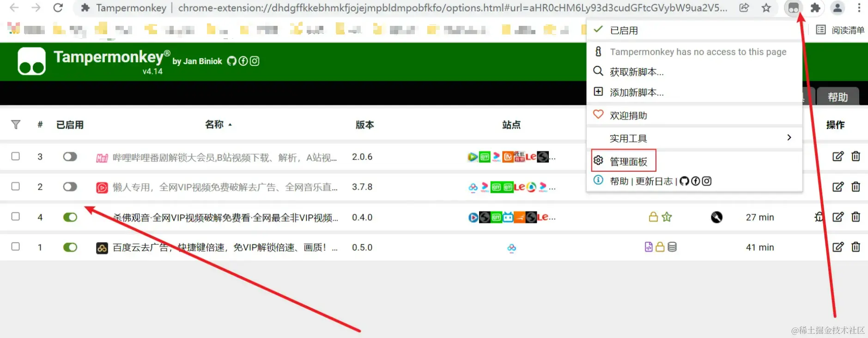Enable the 懒人专用 script toggle
This screenshot has width=868, height=338.
click(70, 187)
